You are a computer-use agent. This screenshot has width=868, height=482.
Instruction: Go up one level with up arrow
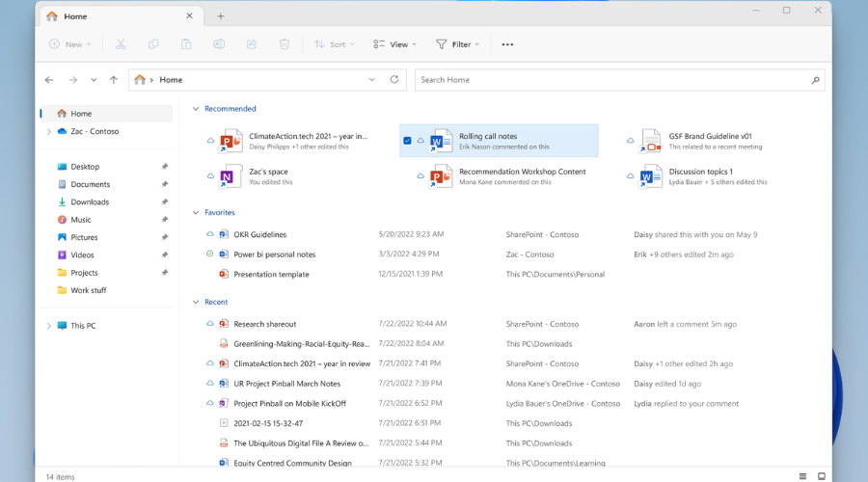pos(114,80)
